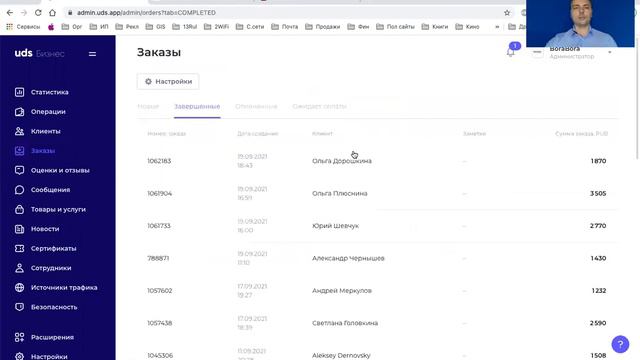Open order number 1057438
640x360 pixels.
tap(160, 323)
